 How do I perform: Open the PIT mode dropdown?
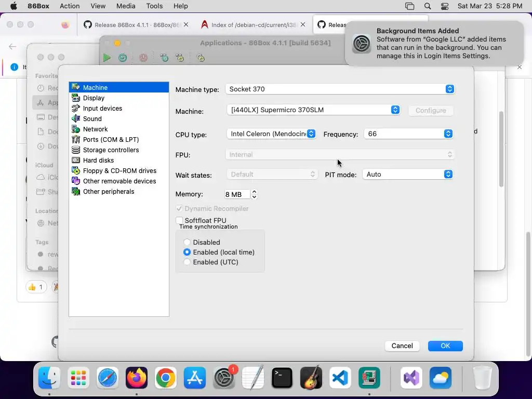pos(407,174)
